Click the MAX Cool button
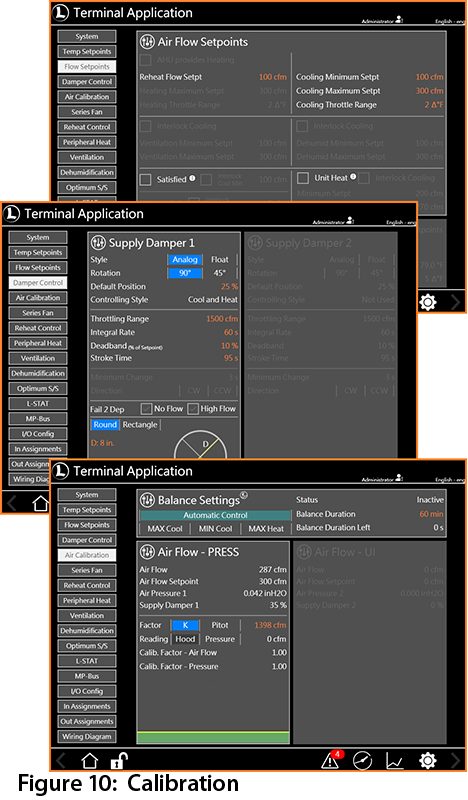The image size is (468, 800). point(165,529)
